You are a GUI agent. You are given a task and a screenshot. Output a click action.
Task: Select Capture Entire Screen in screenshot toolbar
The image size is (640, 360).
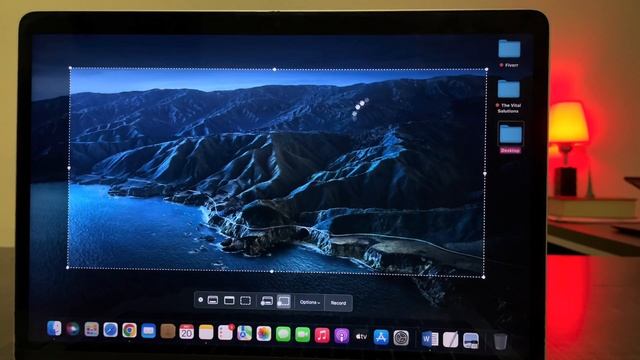[x=213, y=300]
